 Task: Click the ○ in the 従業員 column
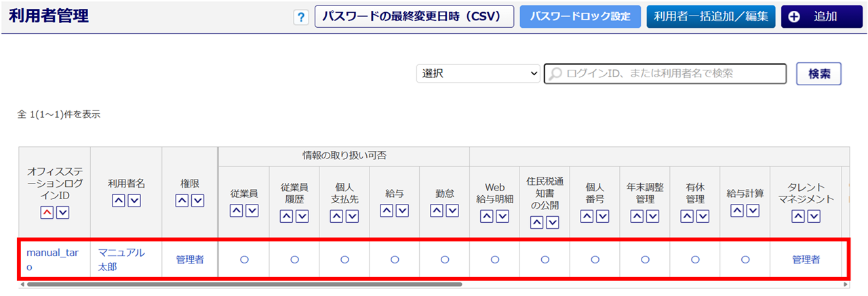click(x=244, y=259)
